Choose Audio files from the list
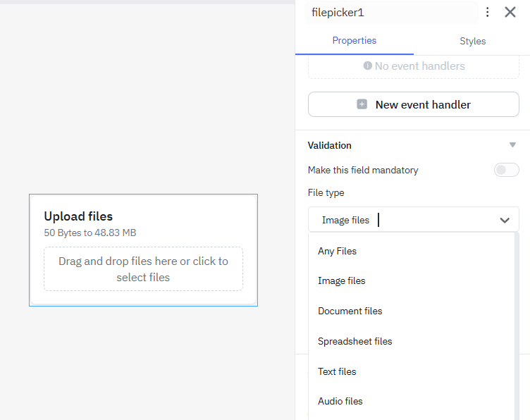Screen dimensions: 530x420 pos(340,401)
